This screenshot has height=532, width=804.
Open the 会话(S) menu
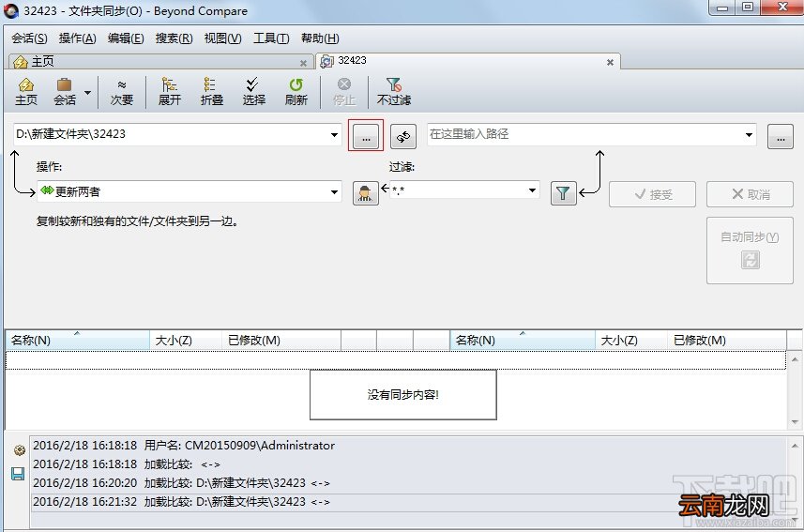pos(29,38)
